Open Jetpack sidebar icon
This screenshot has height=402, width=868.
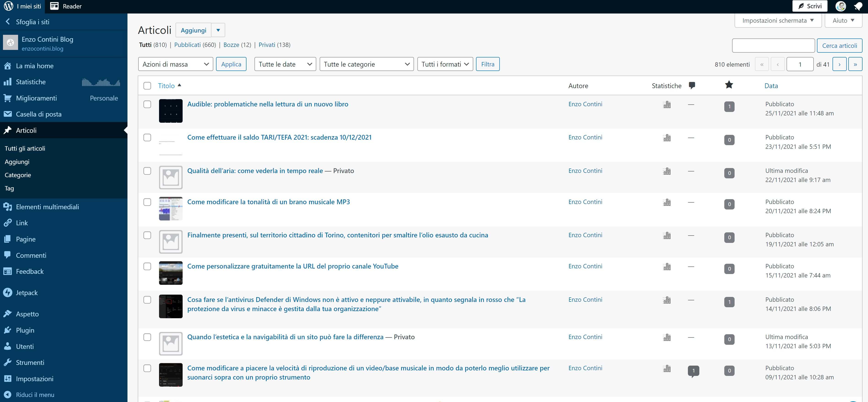[7, 293]
